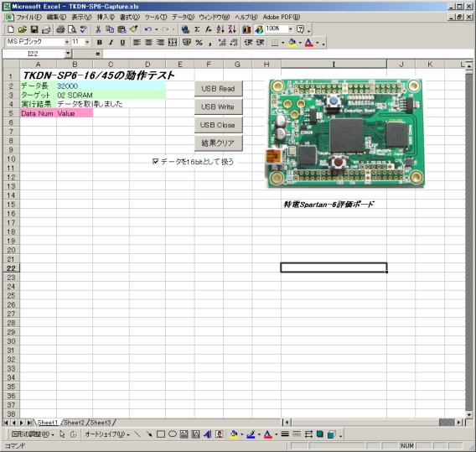
Task: Click the USB Read button
Action: coord(218,89)
